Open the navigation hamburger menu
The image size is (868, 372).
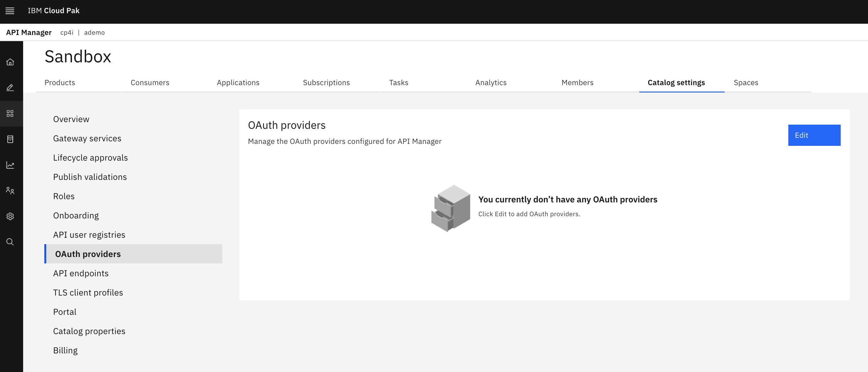[9, 11]
